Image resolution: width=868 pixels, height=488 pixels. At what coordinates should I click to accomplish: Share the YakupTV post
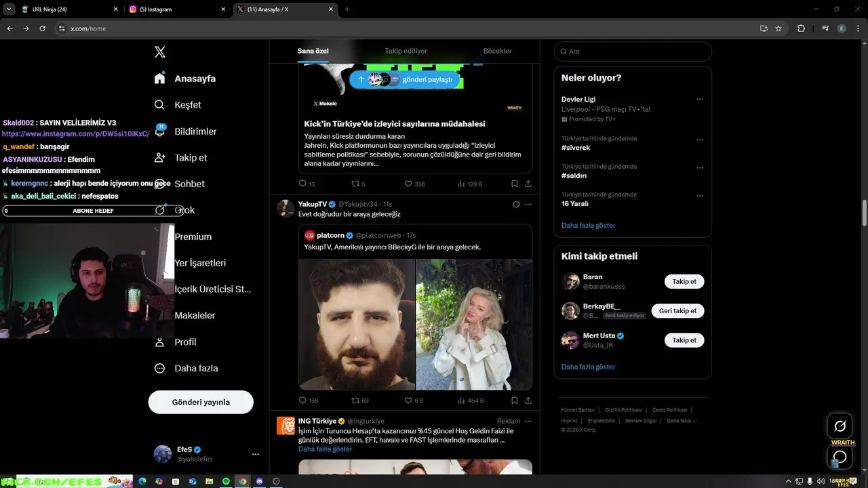point(528,401)
